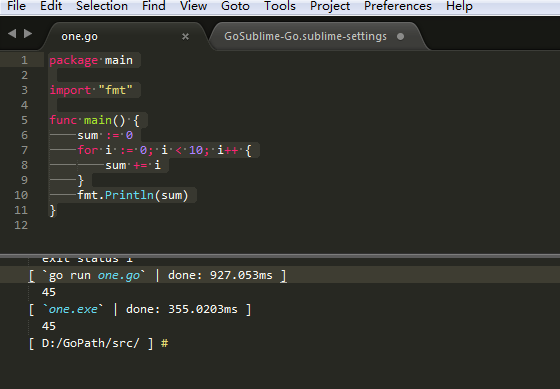Open the Tools menu
Screen dimensions: 560x389
(280, 6)
